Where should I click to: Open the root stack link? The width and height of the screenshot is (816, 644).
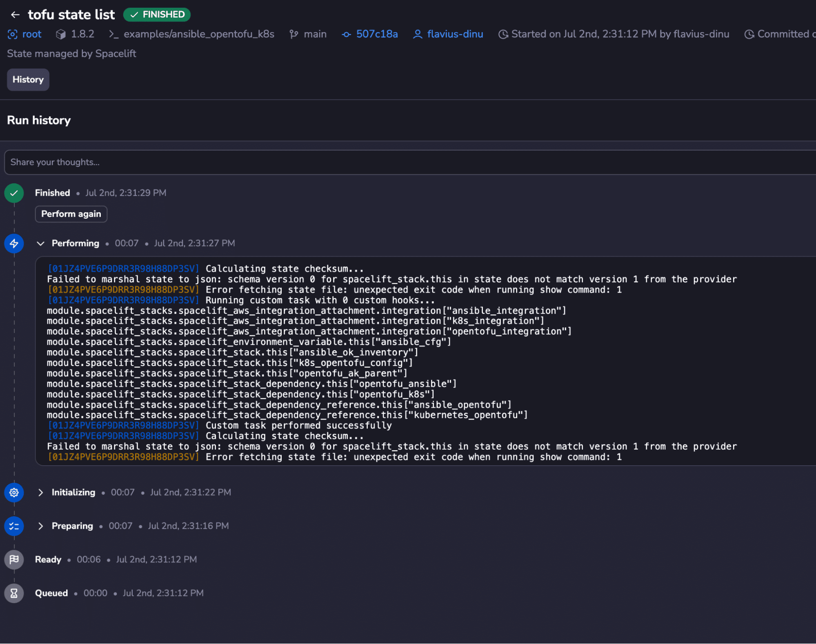click(32, 34)
